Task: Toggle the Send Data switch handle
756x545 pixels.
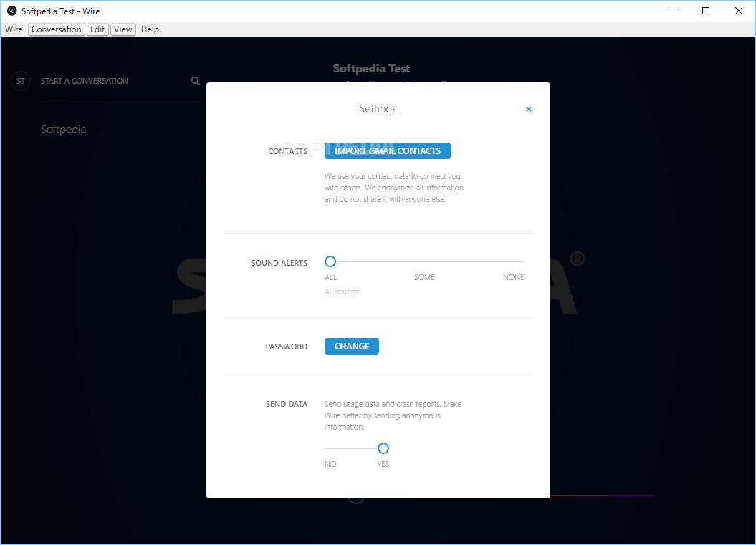Action: (x=383, y=448)
